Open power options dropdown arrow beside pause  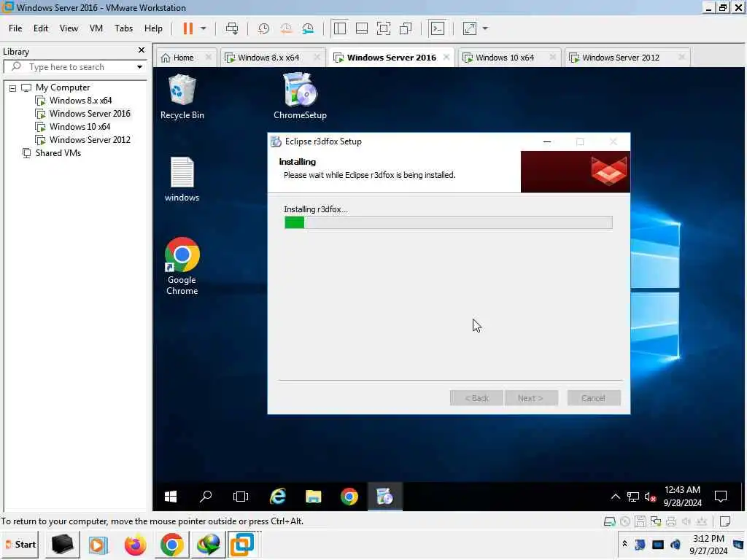coord(204,28)
